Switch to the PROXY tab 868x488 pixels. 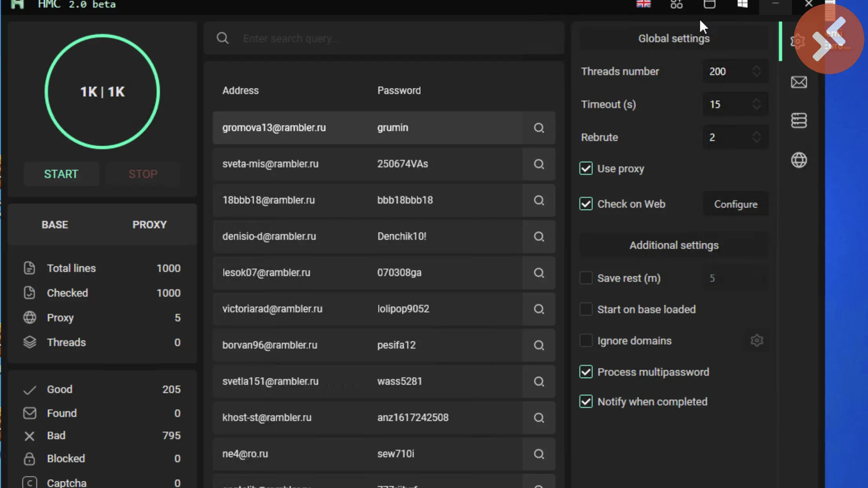point(149,224)
